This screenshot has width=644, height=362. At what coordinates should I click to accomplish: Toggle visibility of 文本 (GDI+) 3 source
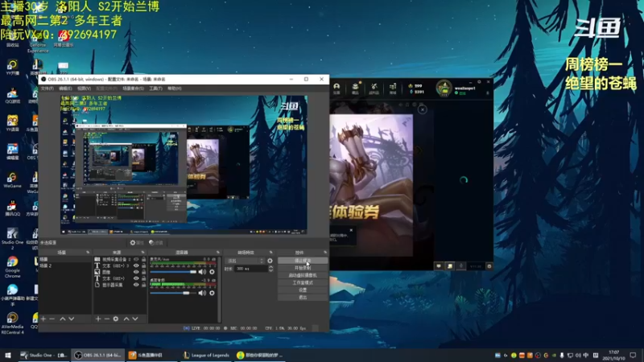tap(136, 265)
